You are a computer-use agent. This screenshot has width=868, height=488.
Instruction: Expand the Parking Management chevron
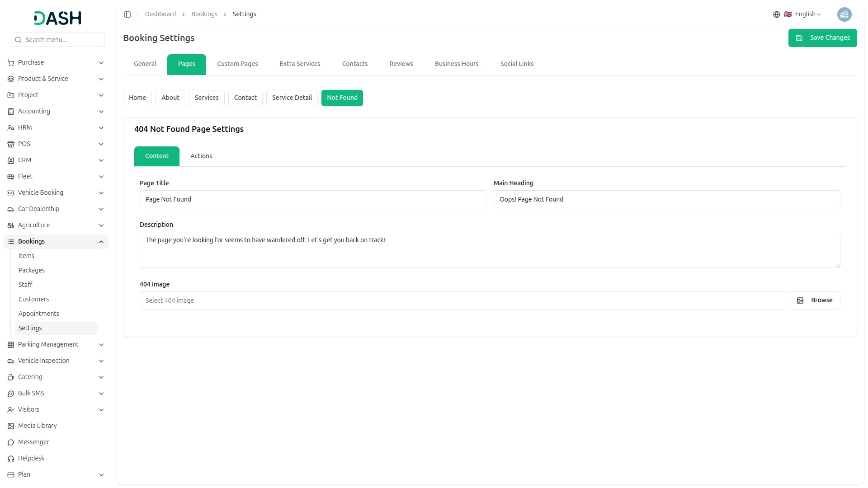coord(101,345)
